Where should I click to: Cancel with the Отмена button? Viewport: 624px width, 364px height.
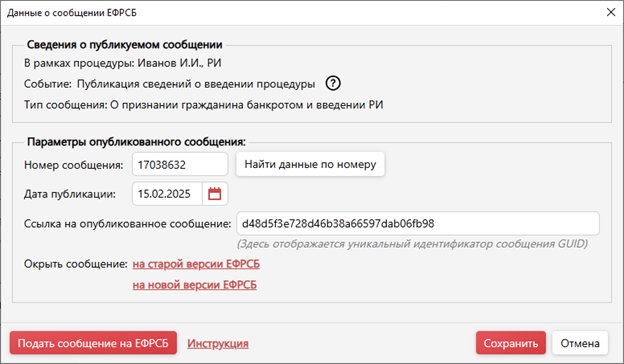point(580,343)
